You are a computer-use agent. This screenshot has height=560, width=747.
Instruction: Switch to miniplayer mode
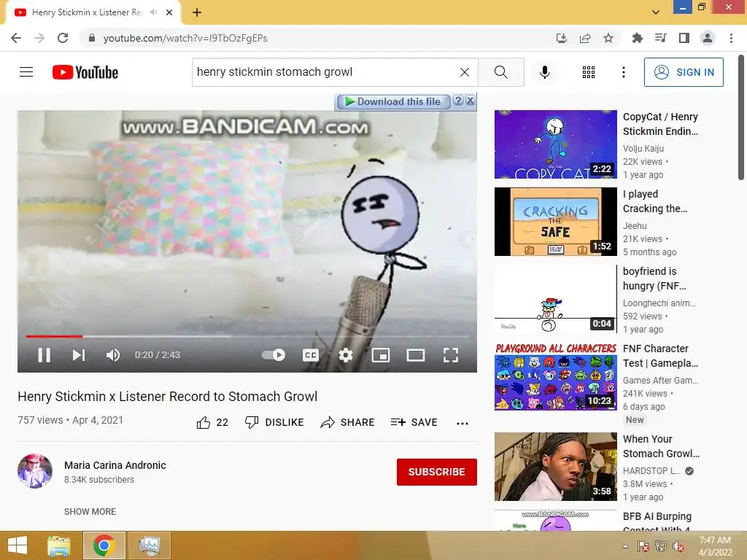[381, 355]
